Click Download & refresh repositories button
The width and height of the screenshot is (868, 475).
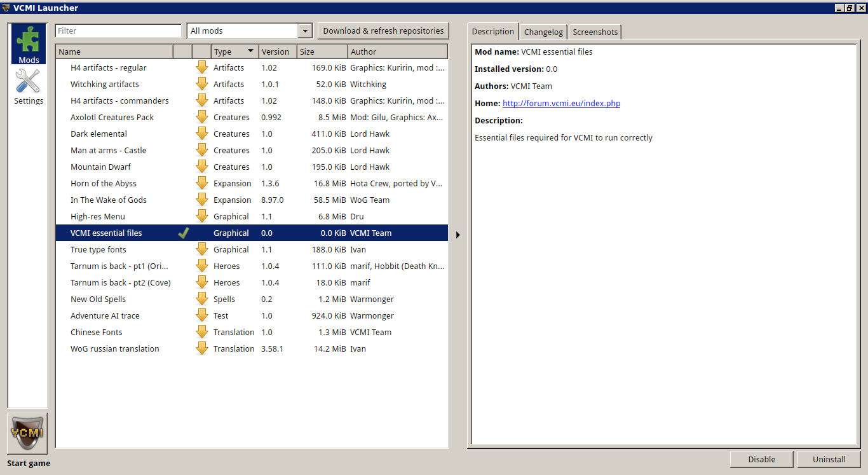pos(383,31)
